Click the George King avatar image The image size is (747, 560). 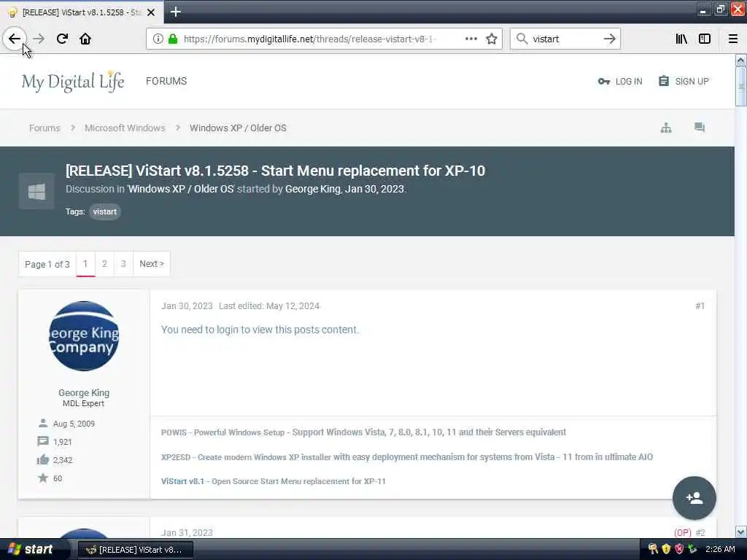[84, 336]
